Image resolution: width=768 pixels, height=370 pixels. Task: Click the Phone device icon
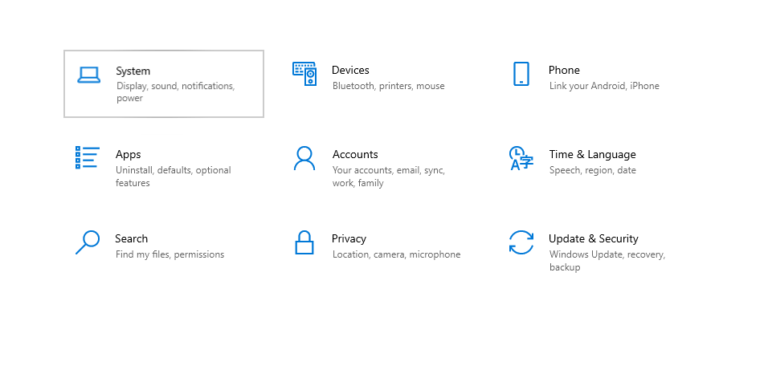coord(521,74)
